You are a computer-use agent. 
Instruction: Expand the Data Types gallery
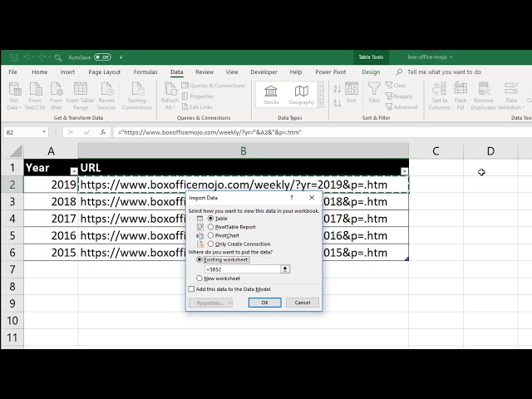321,104
